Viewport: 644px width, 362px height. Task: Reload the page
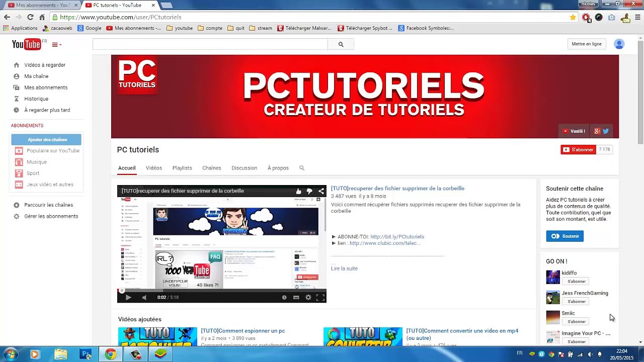coord(30,17)
